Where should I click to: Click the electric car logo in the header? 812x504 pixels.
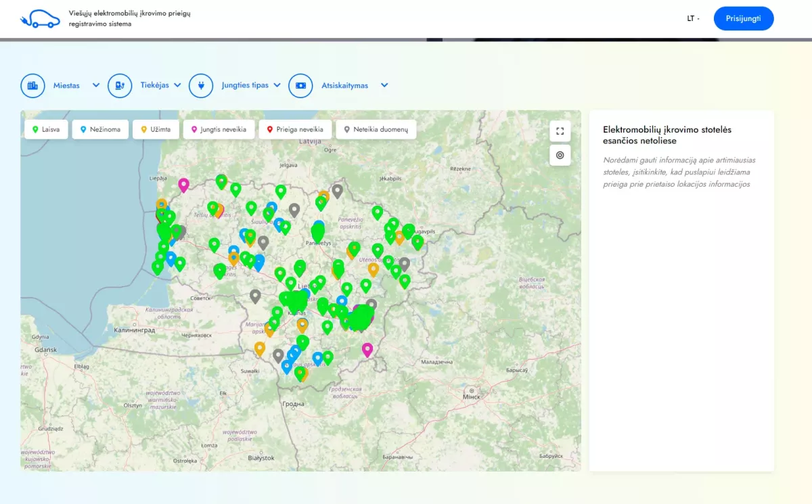(x=39, y=18)
